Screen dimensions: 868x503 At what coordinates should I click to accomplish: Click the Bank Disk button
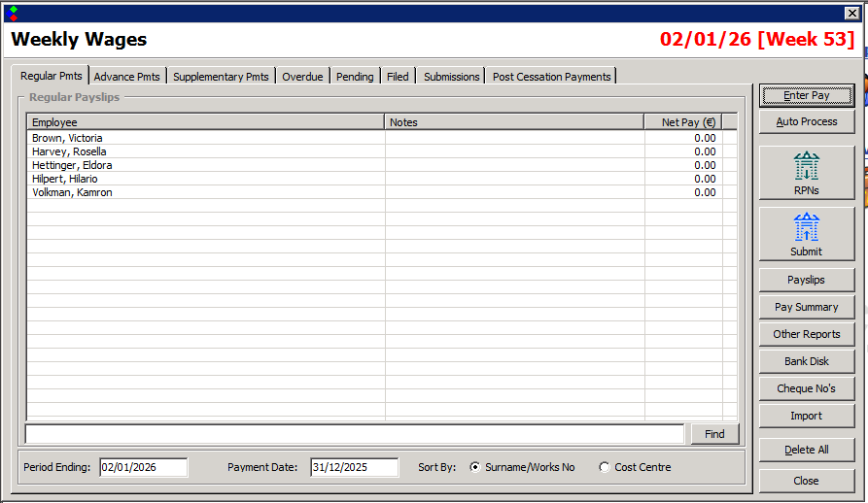(x=806, y=361)
